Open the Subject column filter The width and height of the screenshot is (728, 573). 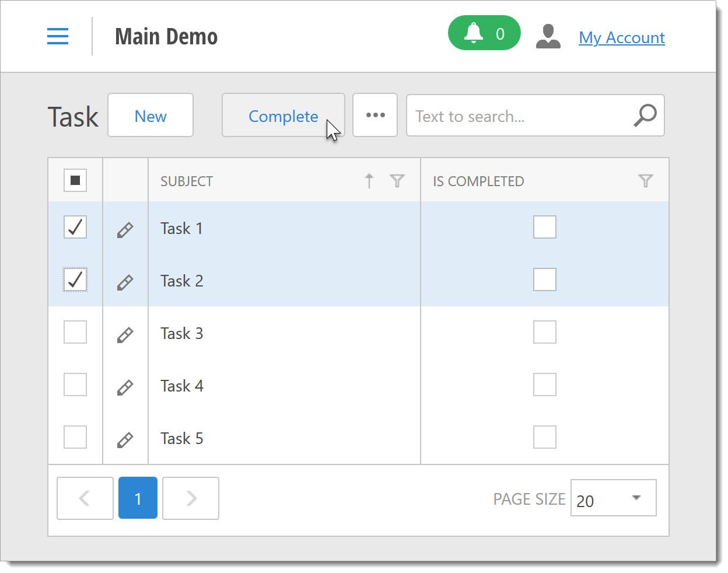point(397,181)
